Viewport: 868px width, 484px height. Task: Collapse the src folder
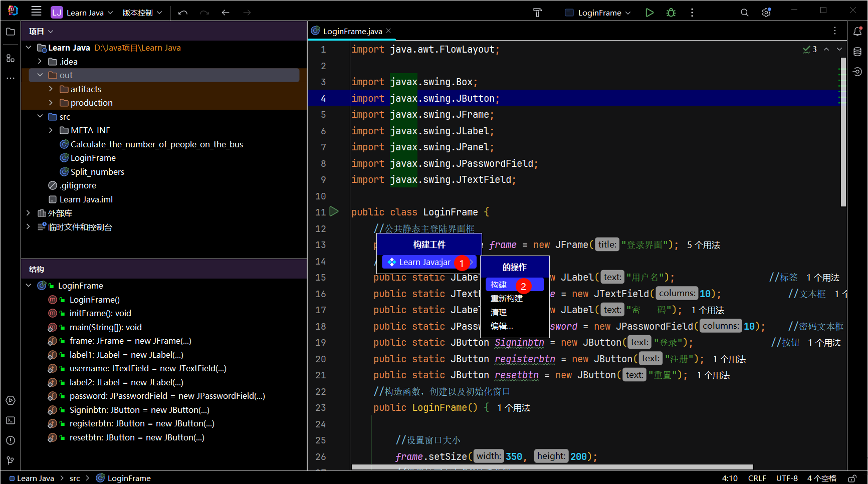tap(40, 116)
